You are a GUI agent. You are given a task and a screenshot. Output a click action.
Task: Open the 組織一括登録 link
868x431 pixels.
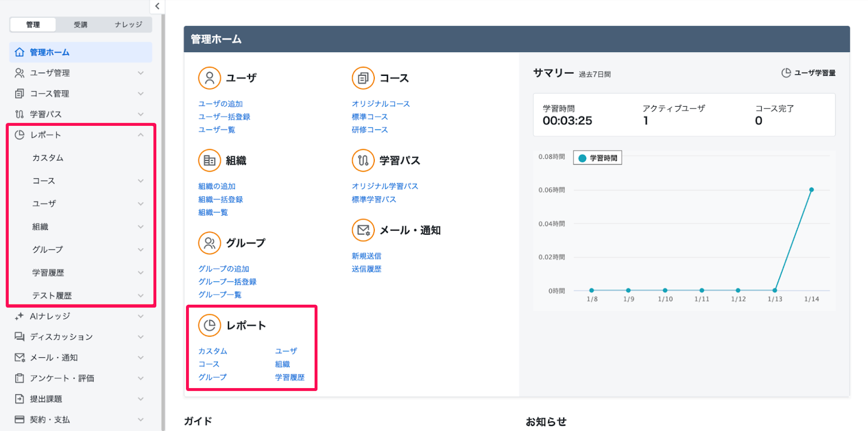221,200
